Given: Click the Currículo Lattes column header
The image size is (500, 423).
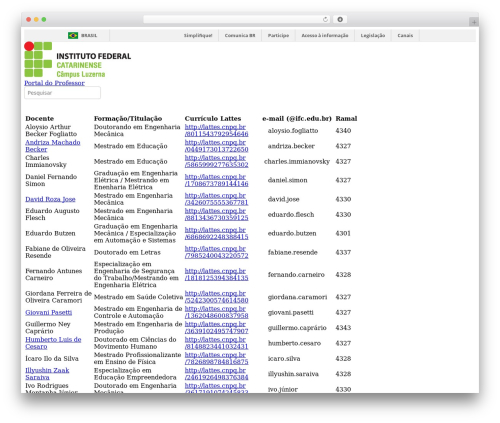Looking at the screenshot, I should pyautogui.click(x=213, y=118).
